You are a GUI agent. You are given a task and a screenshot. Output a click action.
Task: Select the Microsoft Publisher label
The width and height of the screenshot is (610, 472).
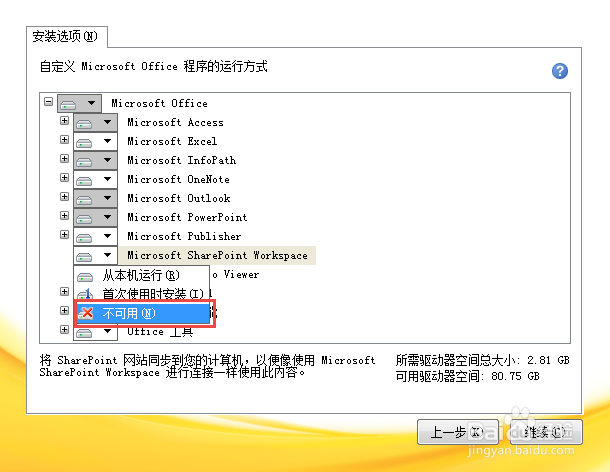tap(184, 237)
